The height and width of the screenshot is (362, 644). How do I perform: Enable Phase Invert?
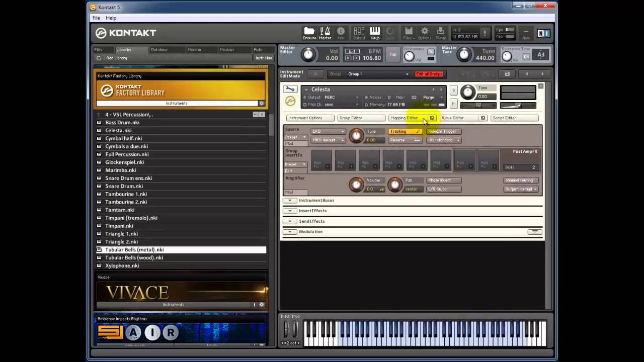[x=444, y=180]
